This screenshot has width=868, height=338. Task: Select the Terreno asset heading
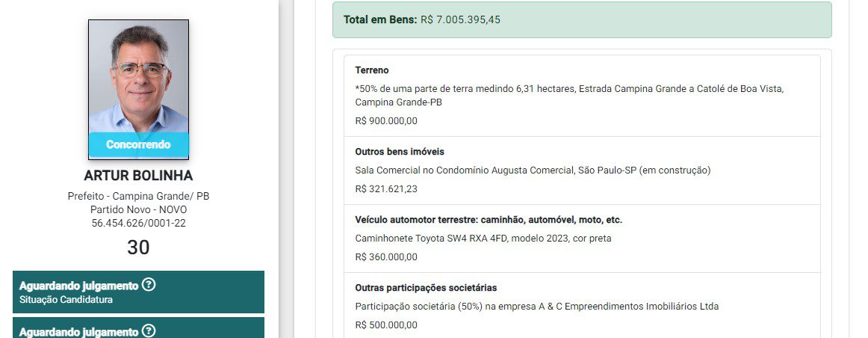(x=372, y=70)
